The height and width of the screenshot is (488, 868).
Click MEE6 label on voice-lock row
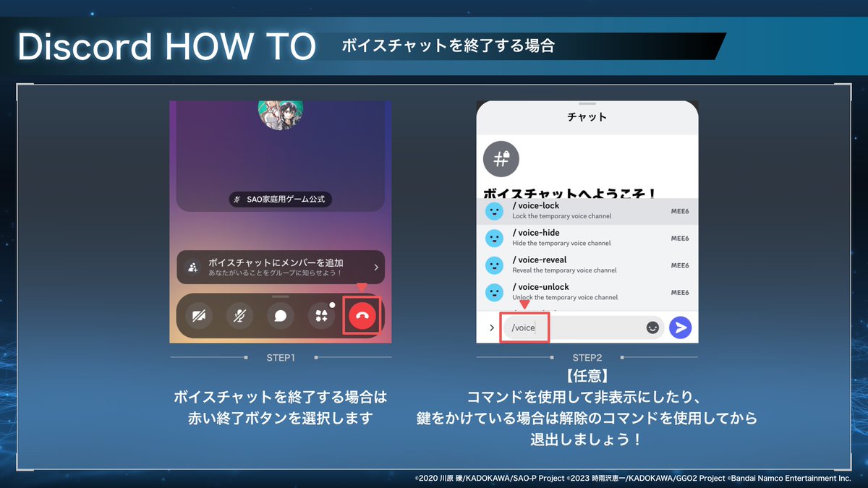[x=680, y=211]
